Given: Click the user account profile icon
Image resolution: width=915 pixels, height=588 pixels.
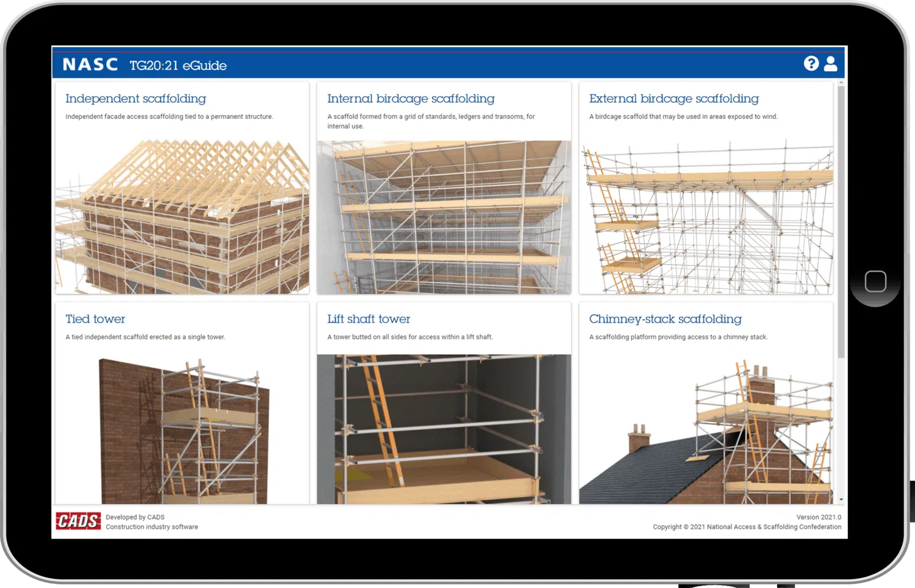Looking at the screenshot, I should click(831, 64).
